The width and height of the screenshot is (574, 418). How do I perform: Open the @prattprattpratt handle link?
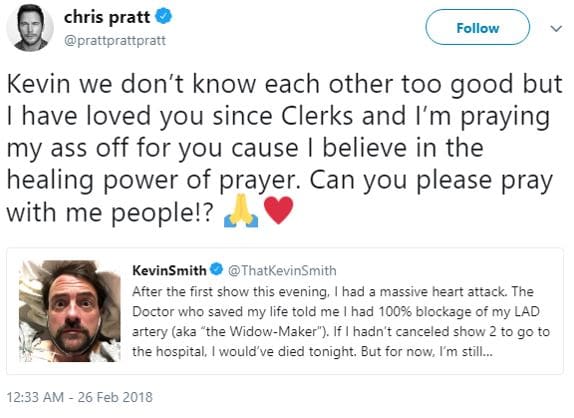(x=115, y=40)
